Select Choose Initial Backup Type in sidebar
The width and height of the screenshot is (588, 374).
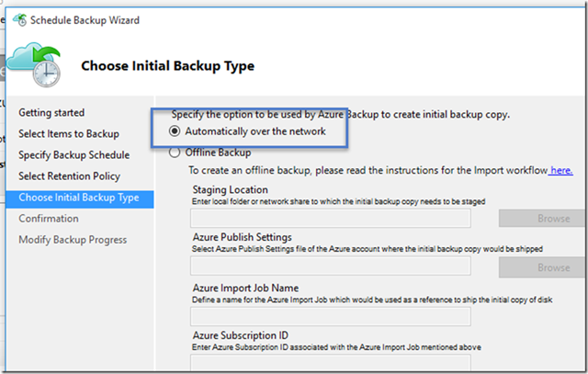click(x=79, y=197)
